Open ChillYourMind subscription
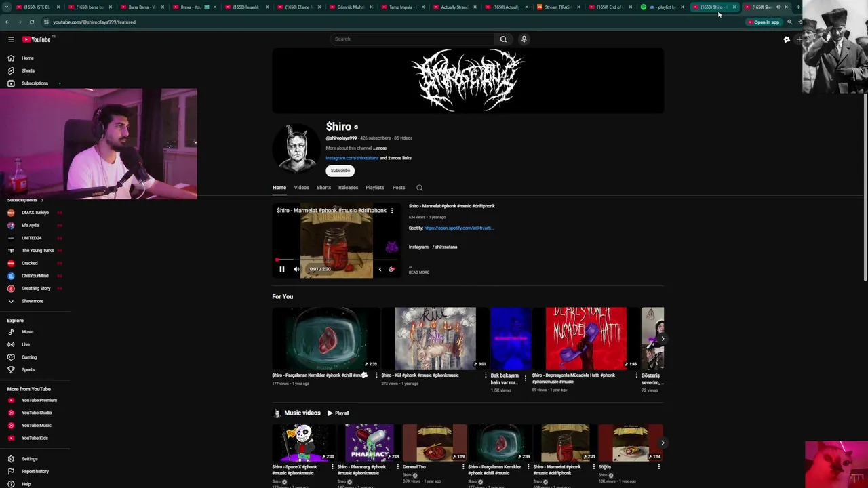The width and height of the screenshot is (868, 488). pyautogui.click(x=34, y=276)
